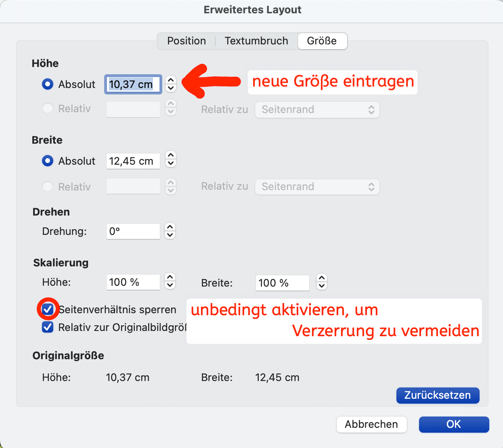Open width Relativ zu Seitenrand dropdown
This screenshot has height=448, width=503.
[x=317, y=187]
